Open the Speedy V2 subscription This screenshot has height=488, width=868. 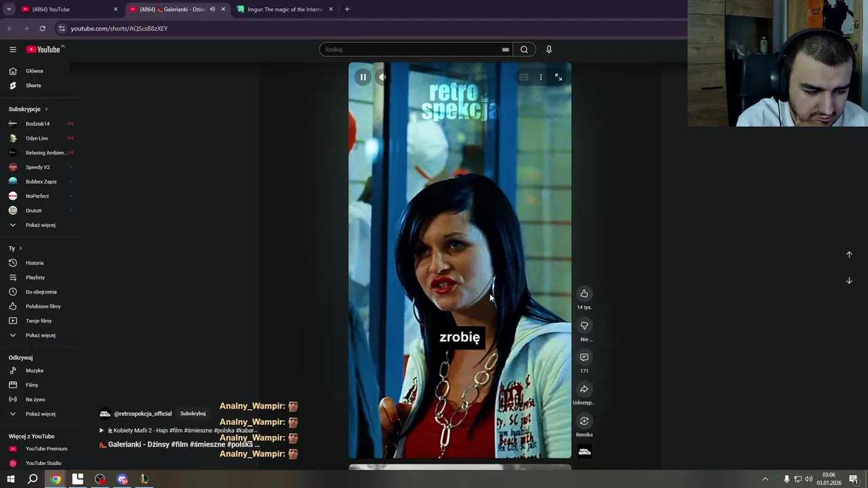point(37,167)
